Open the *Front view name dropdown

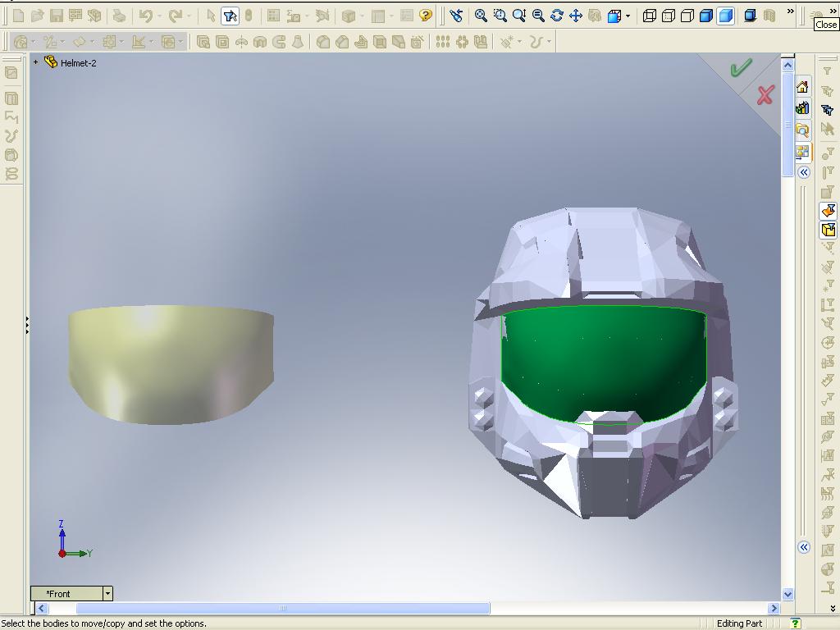coord(107,594)
